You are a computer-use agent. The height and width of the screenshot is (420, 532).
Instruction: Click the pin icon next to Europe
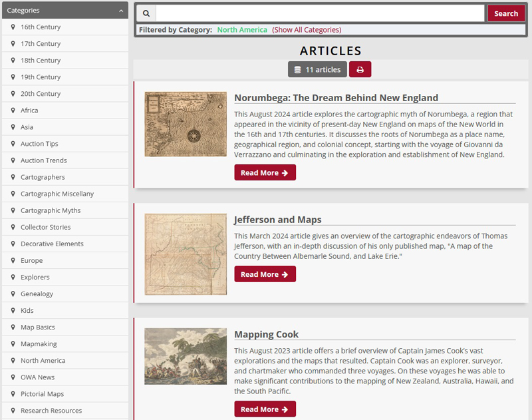tap(13, 260)
